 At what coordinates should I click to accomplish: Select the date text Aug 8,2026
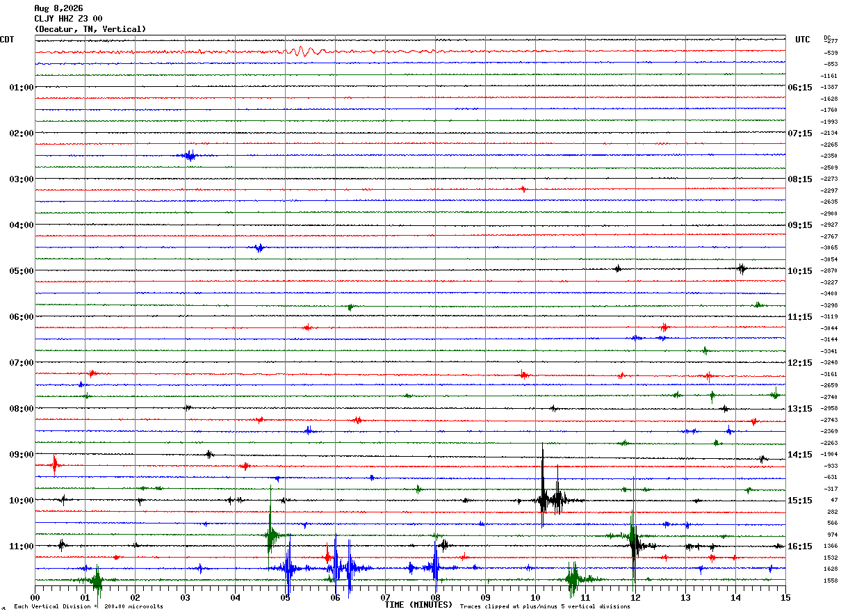click(58, 8)
